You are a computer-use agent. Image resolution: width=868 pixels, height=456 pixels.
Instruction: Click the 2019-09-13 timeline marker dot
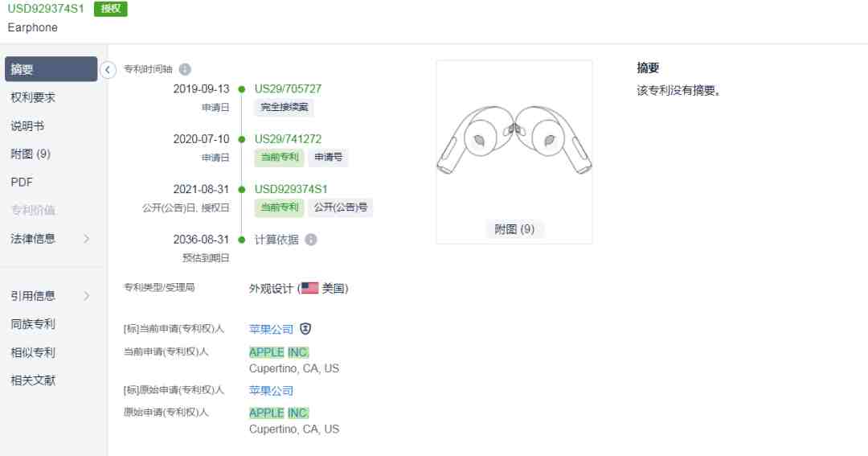(242, 89)
